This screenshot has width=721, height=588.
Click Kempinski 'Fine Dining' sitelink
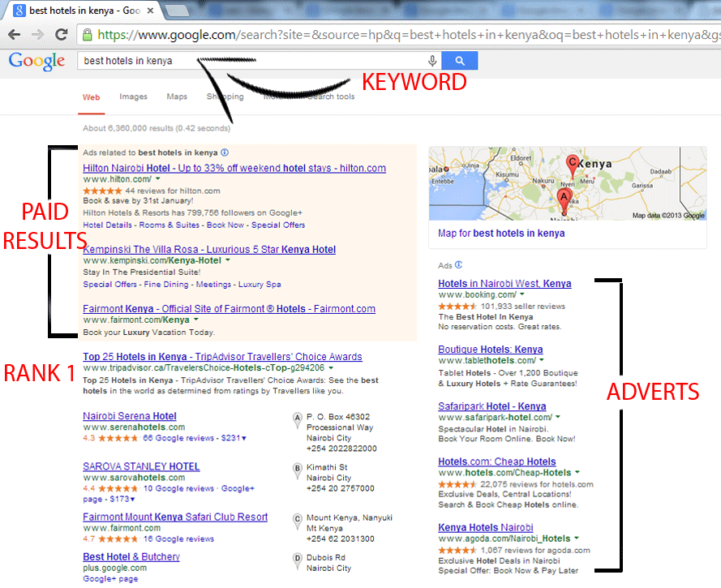pyautogui.click(x=166, y=285)
